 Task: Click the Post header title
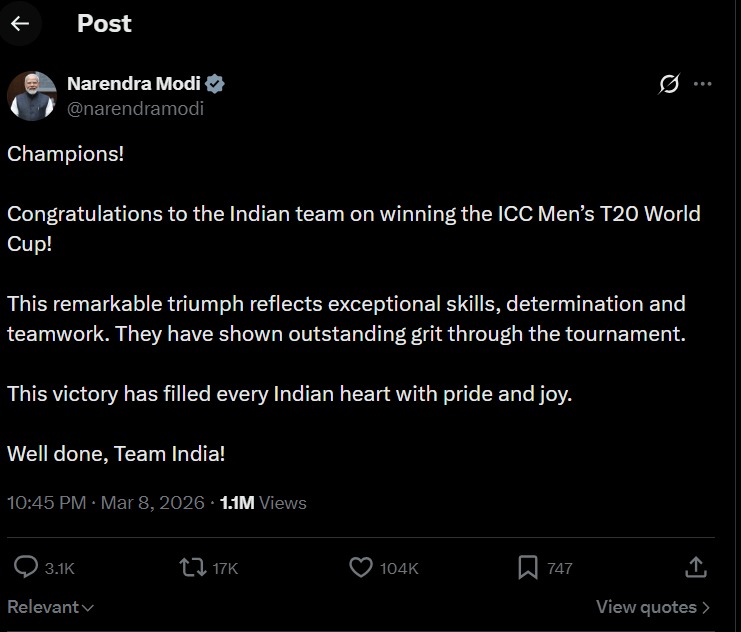104,24
